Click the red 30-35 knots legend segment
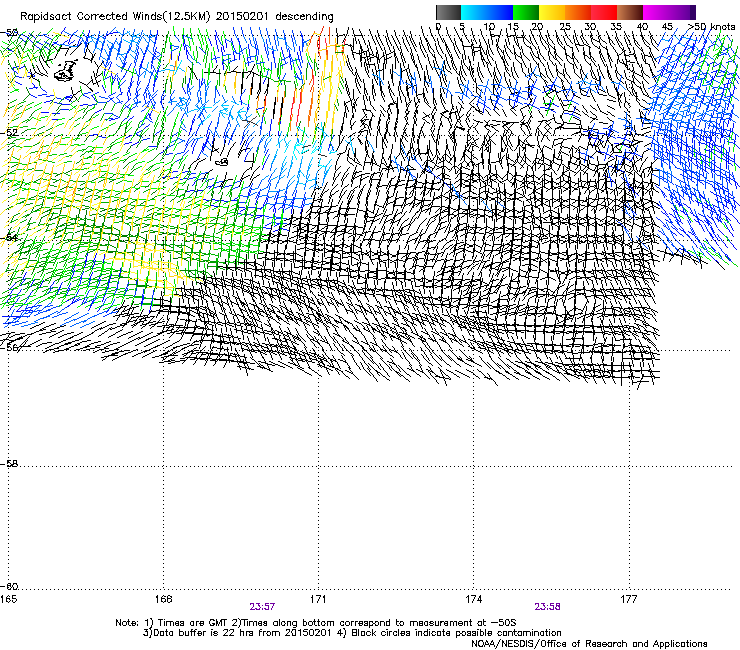740x650 pixels. (604, 12)
